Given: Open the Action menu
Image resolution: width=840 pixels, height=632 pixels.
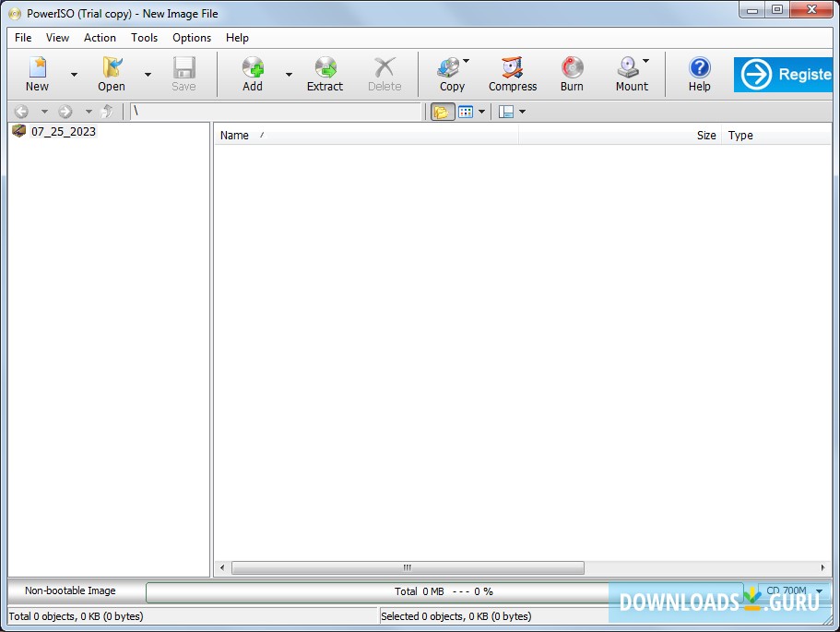Looking at the screenshot, I should click(100, 38).
